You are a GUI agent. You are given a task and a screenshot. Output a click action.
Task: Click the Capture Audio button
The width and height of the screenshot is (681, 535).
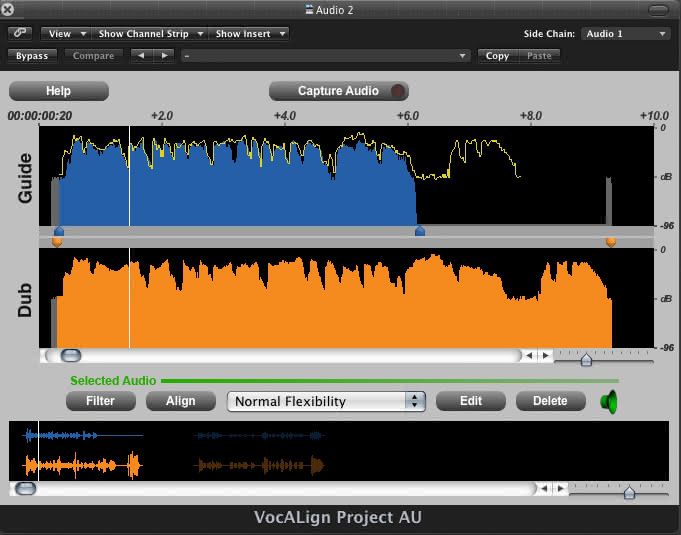click(338, 91)
